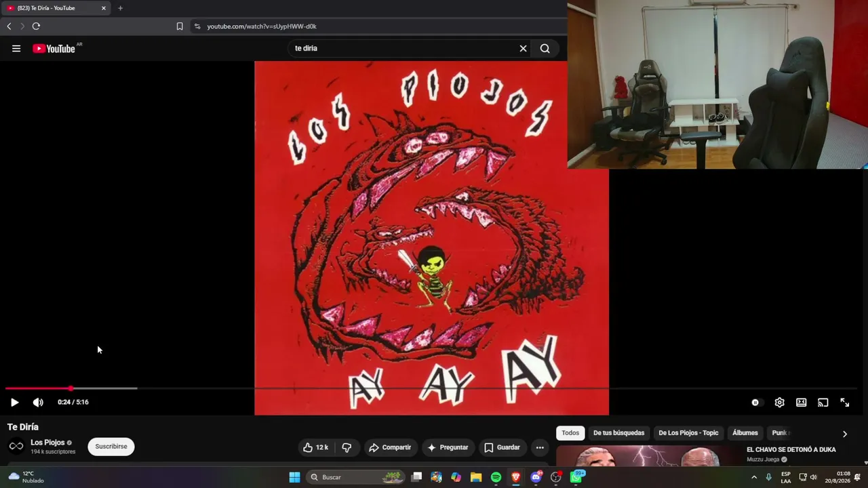
Task: Click the taskbar Buscar search box
Action: pyautogui.click(x=356, y=477)
